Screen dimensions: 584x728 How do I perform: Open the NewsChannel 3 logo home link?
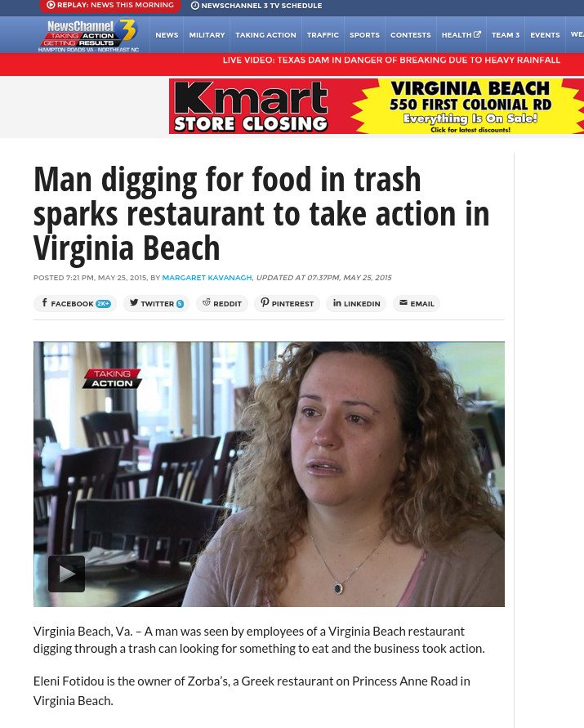click(89, 35)
